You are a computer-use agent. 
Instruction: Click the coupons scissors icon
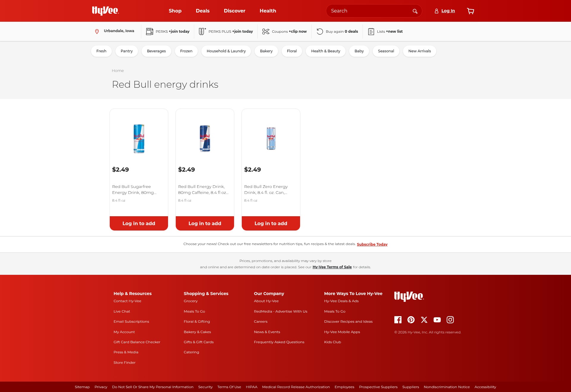[x=266, y=32]
